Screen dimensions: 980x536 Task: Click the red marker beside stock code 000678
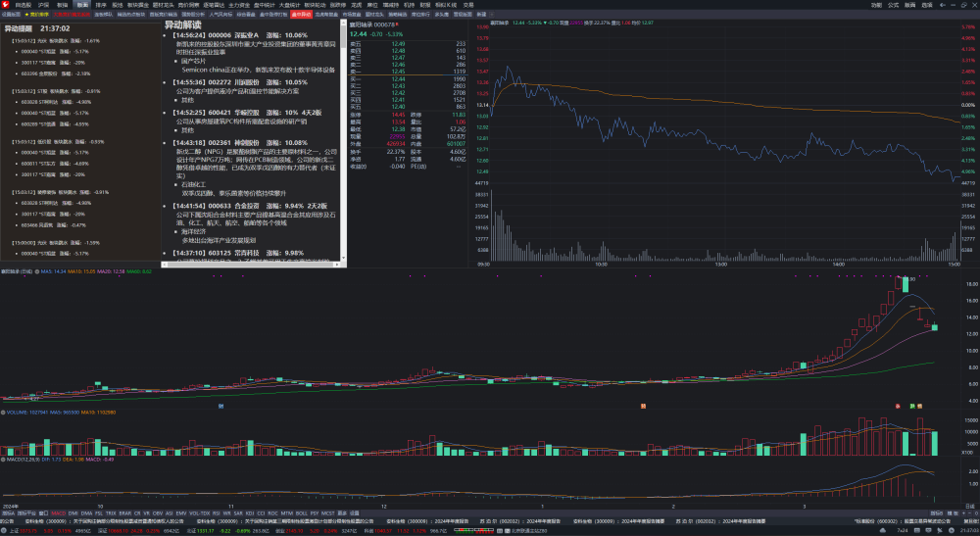point(397,24)
